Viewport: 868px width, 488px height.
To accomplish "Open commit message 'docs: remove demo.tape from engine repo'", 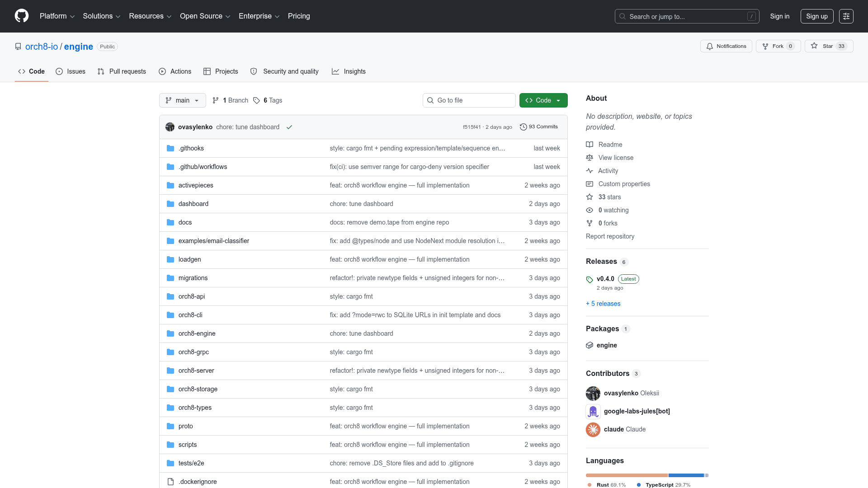I will (389, 222).
